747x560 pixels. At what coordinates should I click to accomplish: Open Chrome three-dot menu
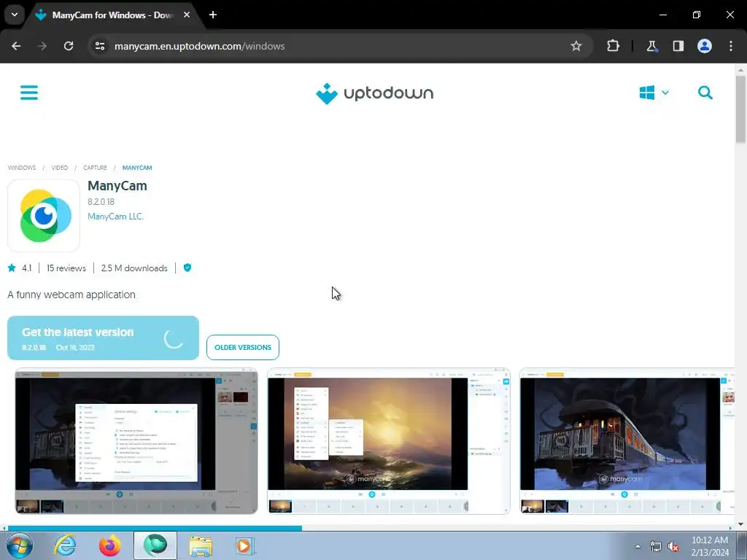(731, 46)
